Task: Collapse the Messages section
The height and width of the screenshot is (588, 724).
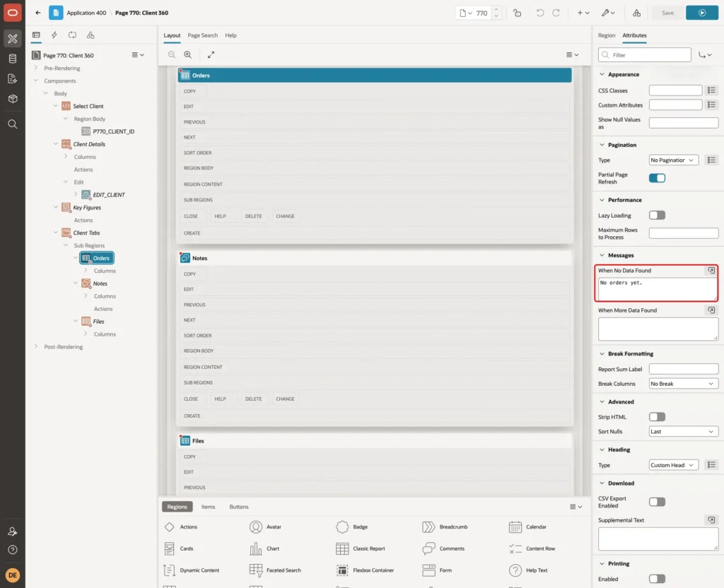Action: [x=602, y=255]
